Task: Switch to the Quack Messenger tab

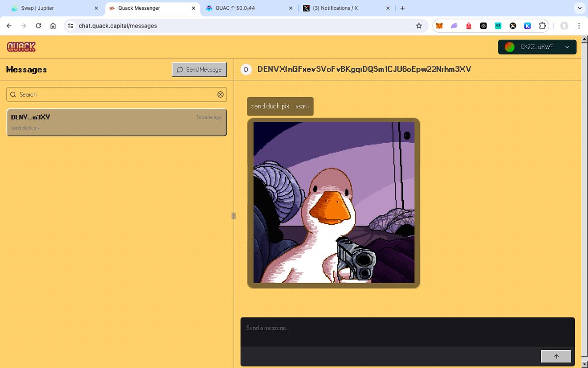Action: (x=152, y=8)
